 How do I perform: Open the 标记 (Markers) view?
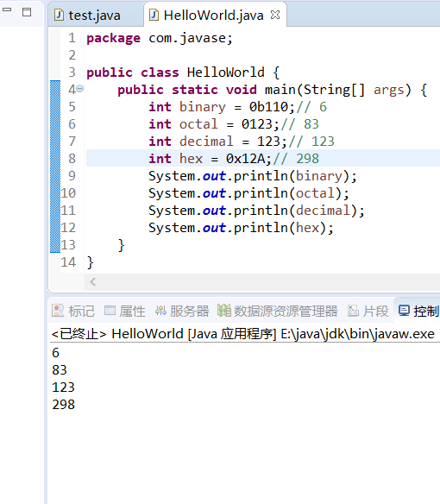[x=73, y=312]
